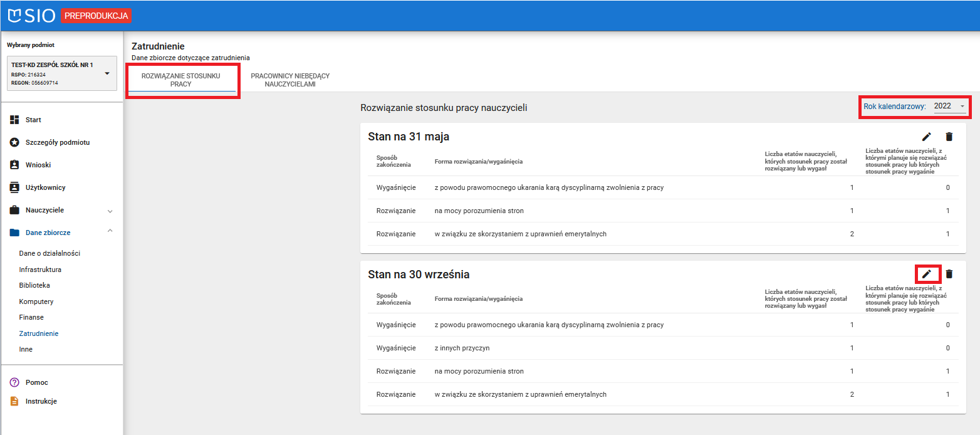Click the Wnioski sidebar icon
980x435 pixels.
pos(14,165)
